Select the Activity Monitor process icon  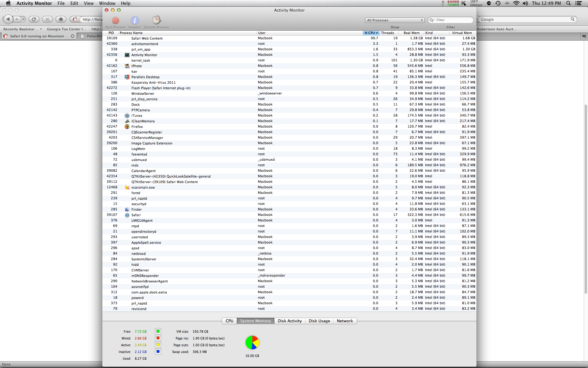[127, 55]
